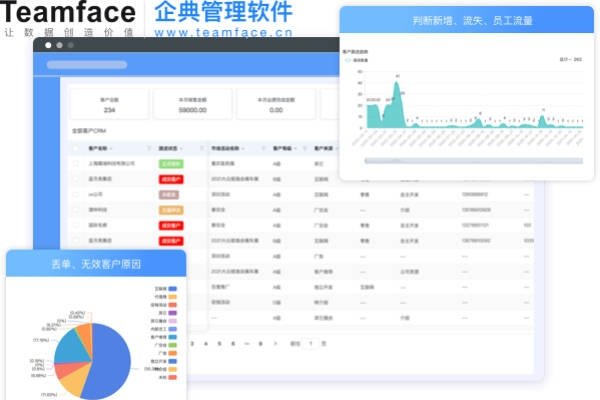This screenshot has height=400, width=600.
Task: Click the stat card showing 59000.00
Action: (192, 104)
